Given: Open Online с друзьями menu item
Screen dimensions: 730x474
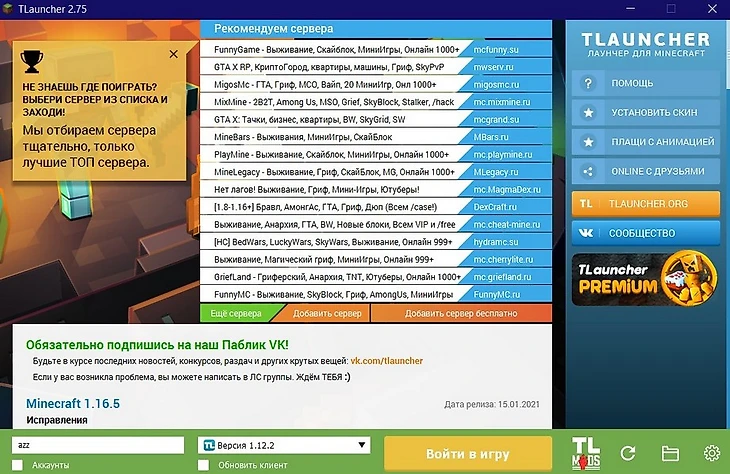Looking at the screenshot, I should 646,171.
